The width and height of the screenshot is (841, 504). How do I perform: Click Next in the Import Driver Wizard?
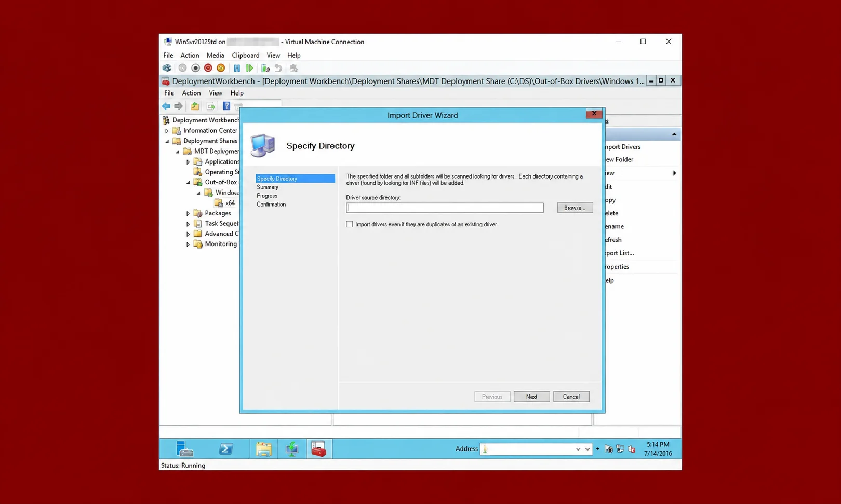531,397
